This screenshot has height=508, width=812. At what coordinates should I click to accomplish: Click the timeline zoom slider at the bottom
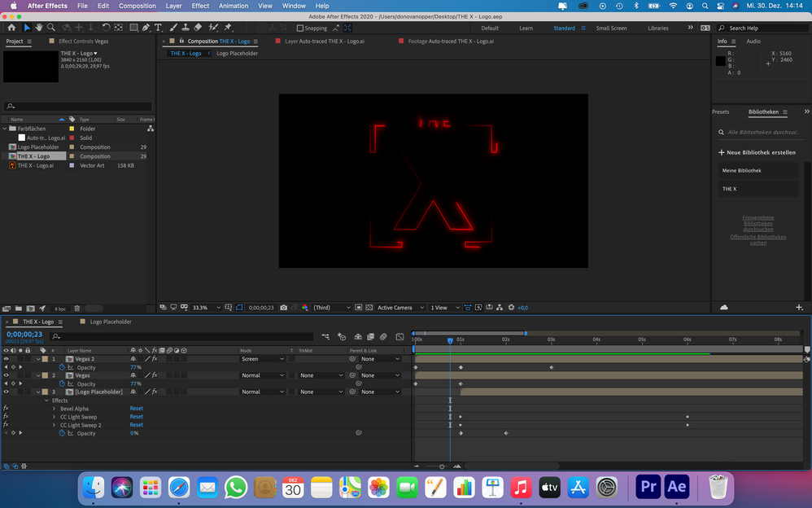click(x=442, y=466)
